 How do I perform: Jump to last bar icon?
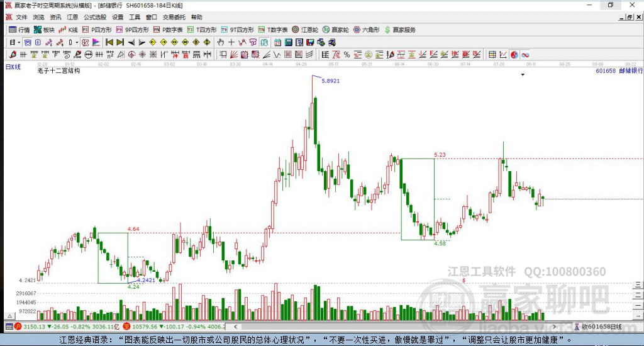click(x=120, y=42)
